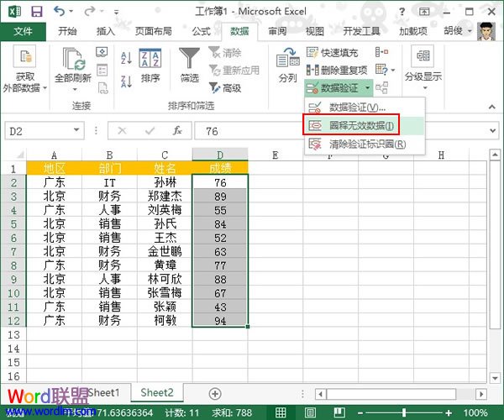Click the Consolidate icon in data tools
This screenshot has width=504, height=420.
382,52
